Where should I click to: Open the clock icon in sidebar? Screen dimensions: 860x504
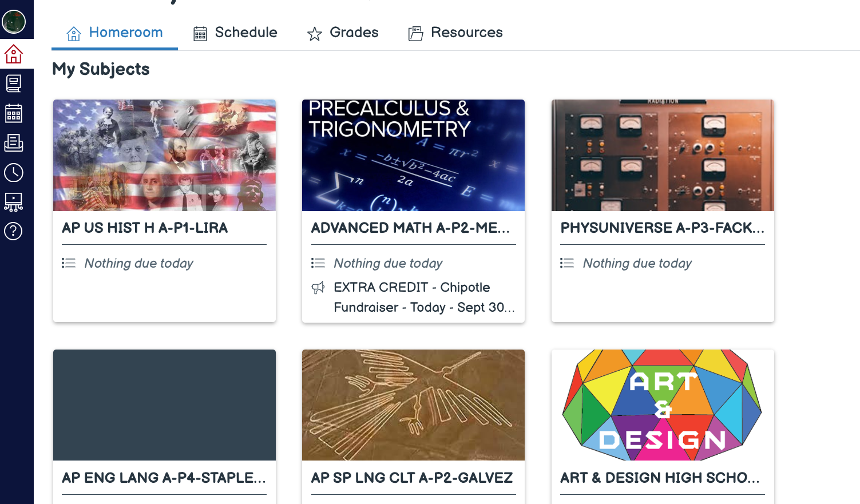(14, 172)
